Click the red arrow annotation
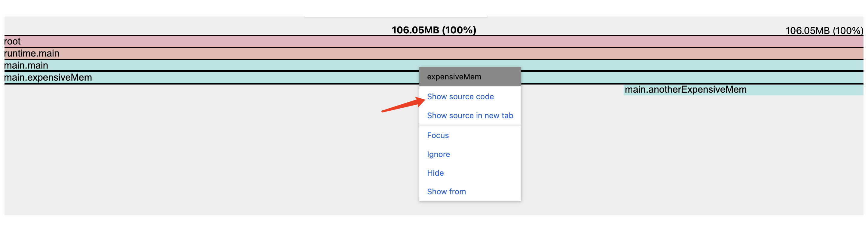868x231 pixels. [402, 105]
